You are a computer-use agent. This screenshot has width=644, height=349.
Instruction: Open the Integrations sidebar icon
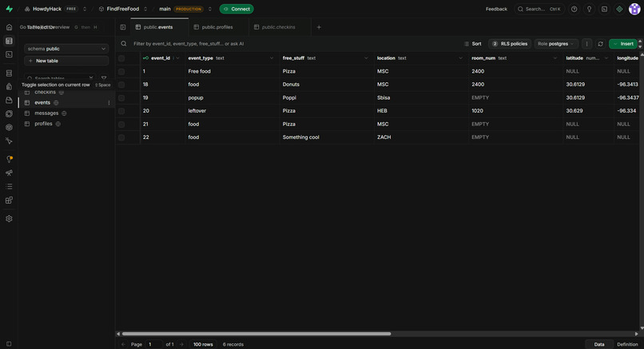pos(9,200)
